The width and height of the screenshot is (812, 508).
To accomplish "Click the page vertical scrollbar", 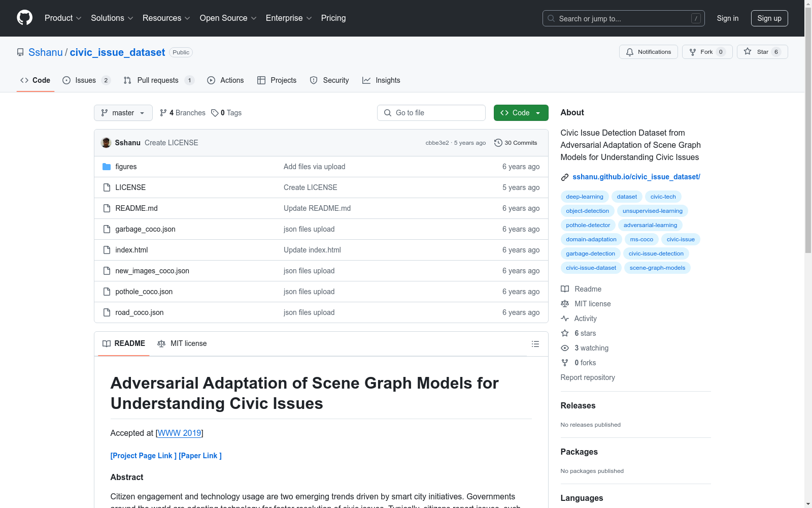I will [808, 131].
